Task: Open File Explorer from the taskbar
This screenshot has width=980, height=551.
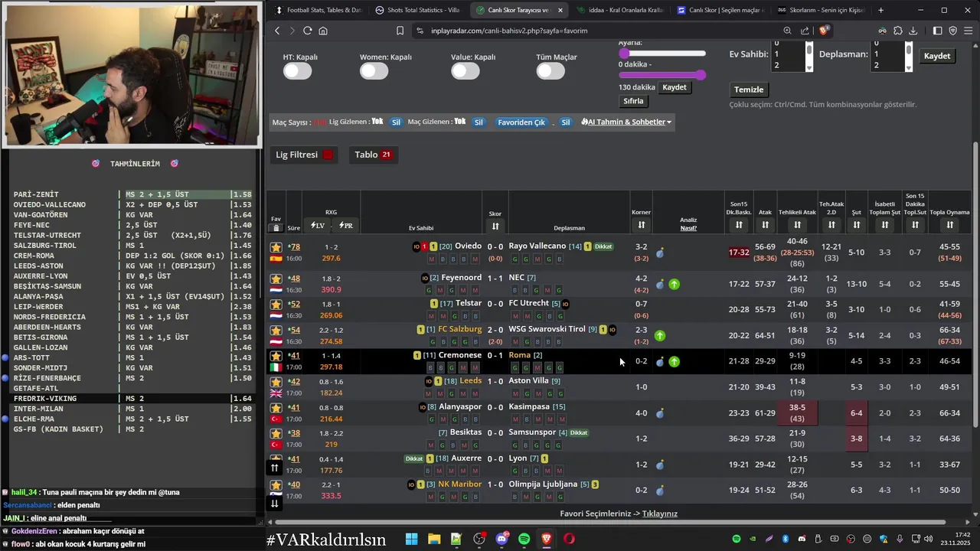Action: point(434,539)
